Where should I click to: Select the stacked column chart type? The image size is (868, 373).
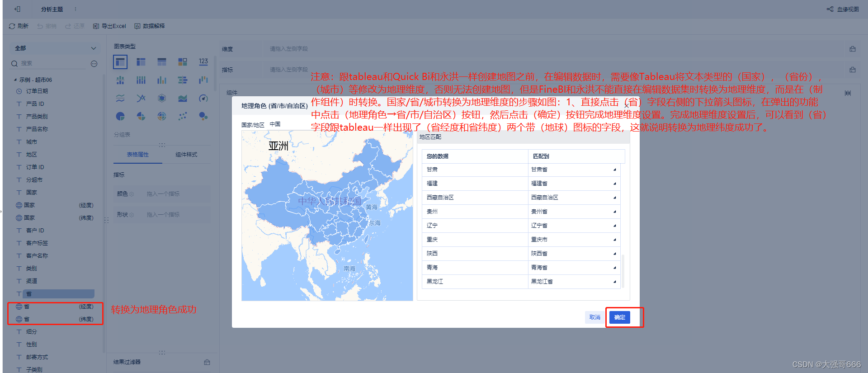click(120, 80)
